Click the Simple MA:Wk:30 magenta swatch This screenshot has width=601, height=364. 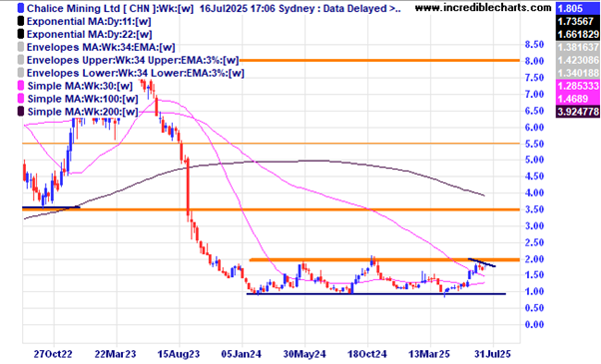[x=21, y=86]
